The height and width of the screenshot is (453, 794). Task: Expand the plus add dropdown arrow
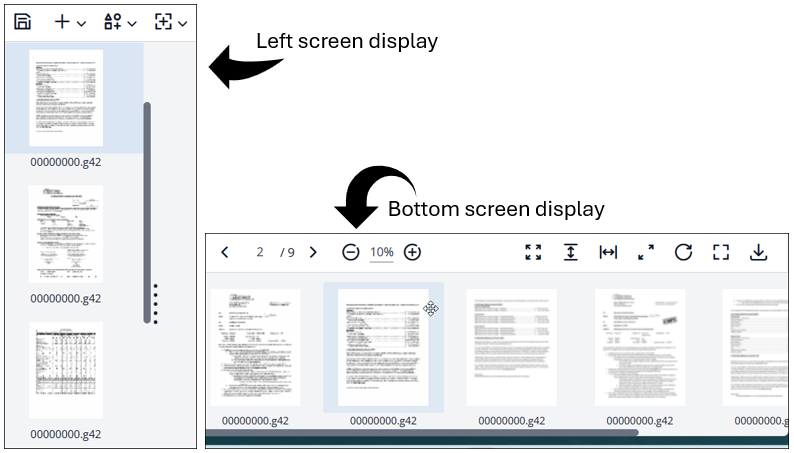(x=81, y=23)
